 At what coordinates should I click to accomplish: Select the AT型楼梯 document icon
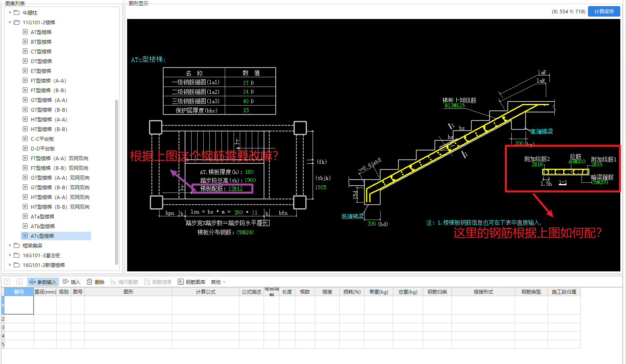pyautogui.click(x=25, y=32)
